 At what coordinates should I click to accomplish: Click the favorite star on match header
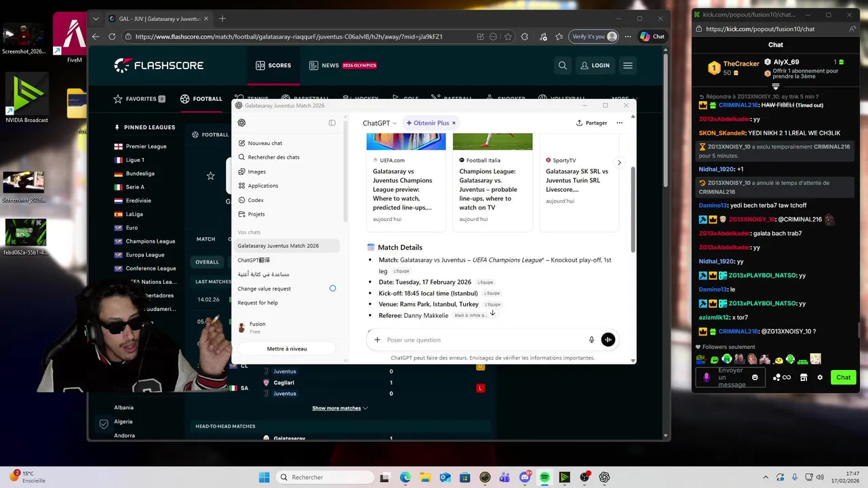click(x=211, y=176)
